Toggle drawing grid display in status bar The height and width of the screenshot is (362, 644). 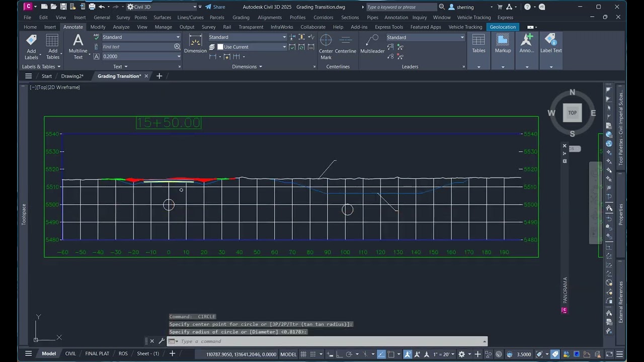click(x=304, y=354)
